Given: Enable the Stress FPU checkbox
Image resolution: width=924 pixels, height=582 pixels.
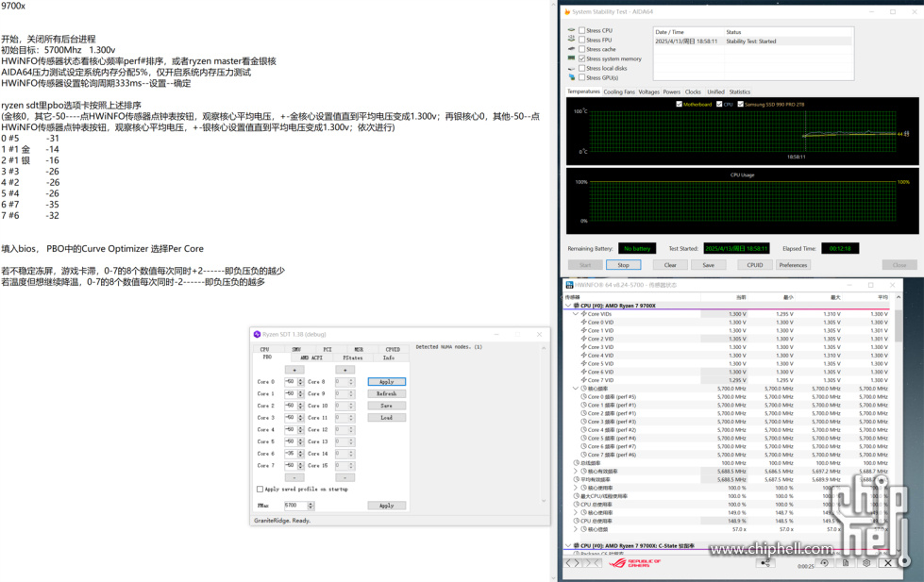Looking at the screenshot, I should click(x=581, y=40).
